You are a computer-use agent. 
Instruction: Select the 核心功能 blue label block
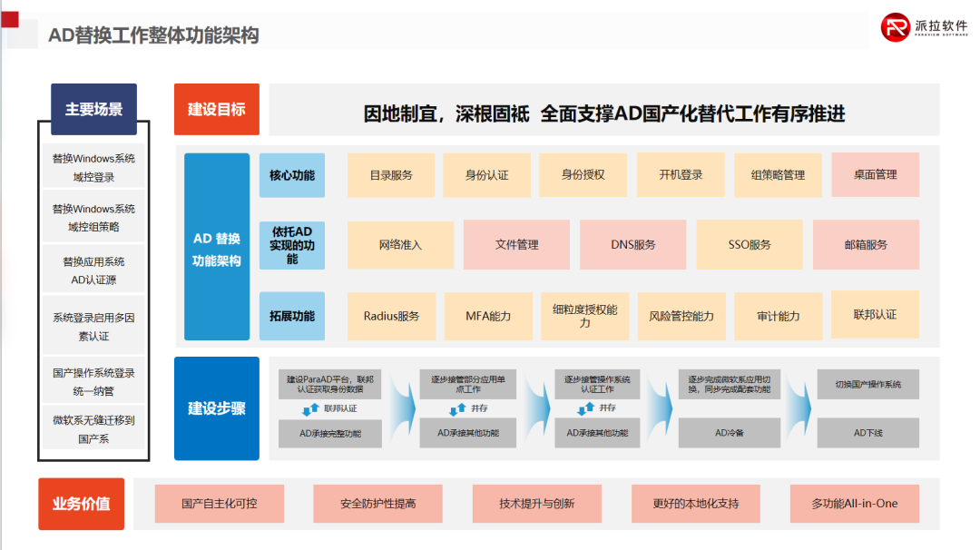click(x=292, y=174)
